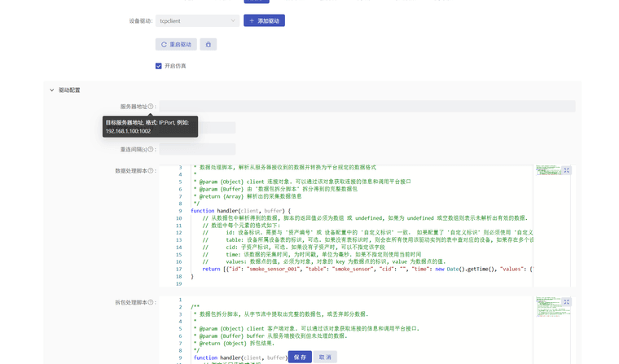The width and height of the screenshot is (619, 364).
Task: Click help icon beside 数据处理脚本
Action: point(151,171)
